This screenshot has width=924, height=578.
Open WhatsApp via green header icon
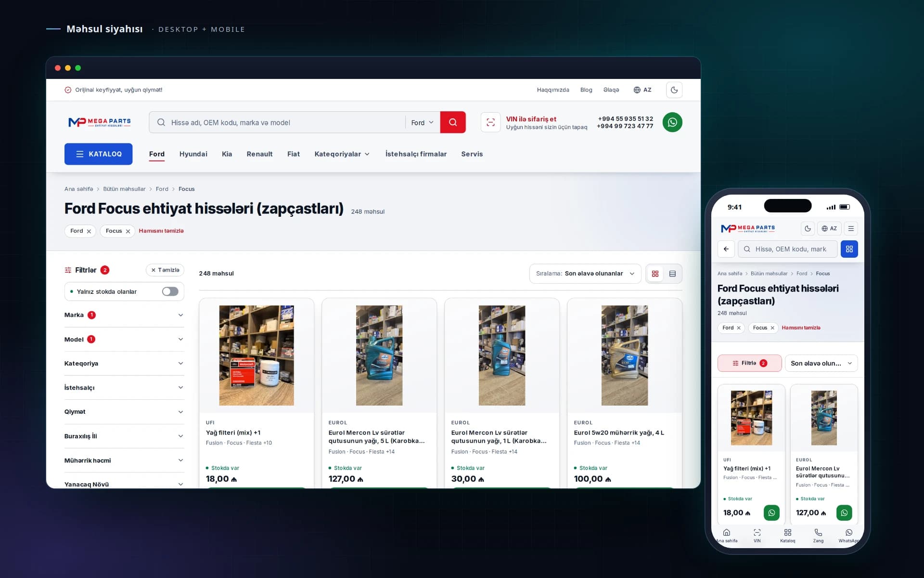pyautogui.click(x=672, y=122)
